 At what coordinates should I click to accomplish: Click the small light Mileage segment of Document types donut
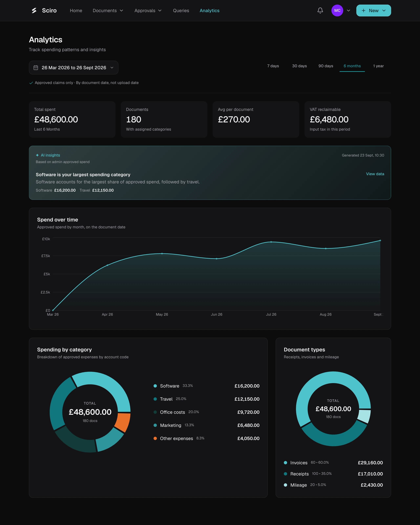(x=365, y=416)
